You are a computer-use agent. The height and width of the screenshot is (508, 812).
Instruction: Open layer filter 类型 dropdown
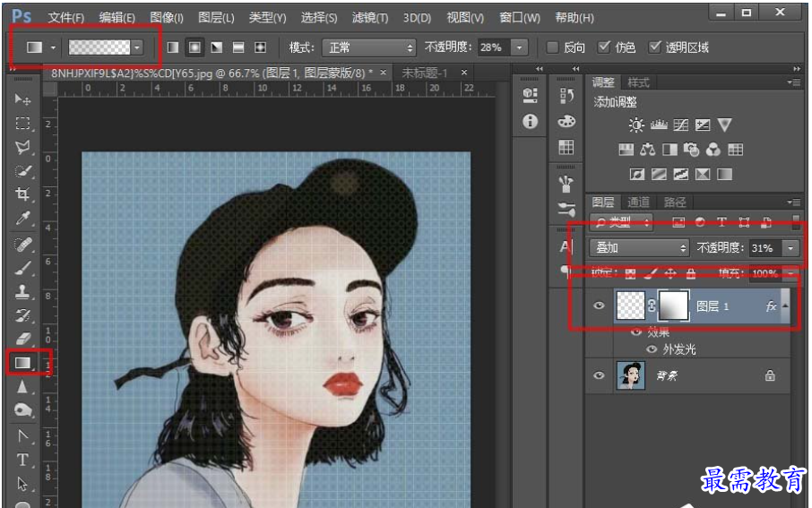[621, 223]
